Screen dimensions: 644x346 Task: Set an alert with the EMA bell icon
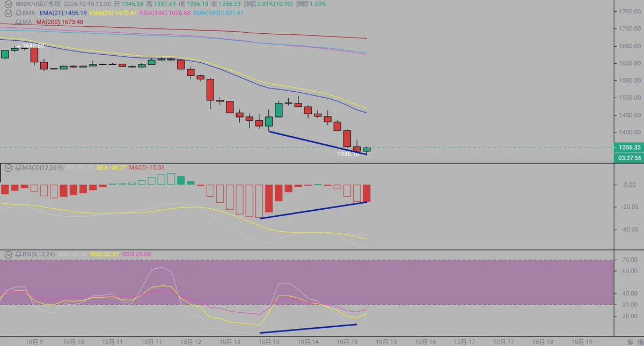click(19, 12)
